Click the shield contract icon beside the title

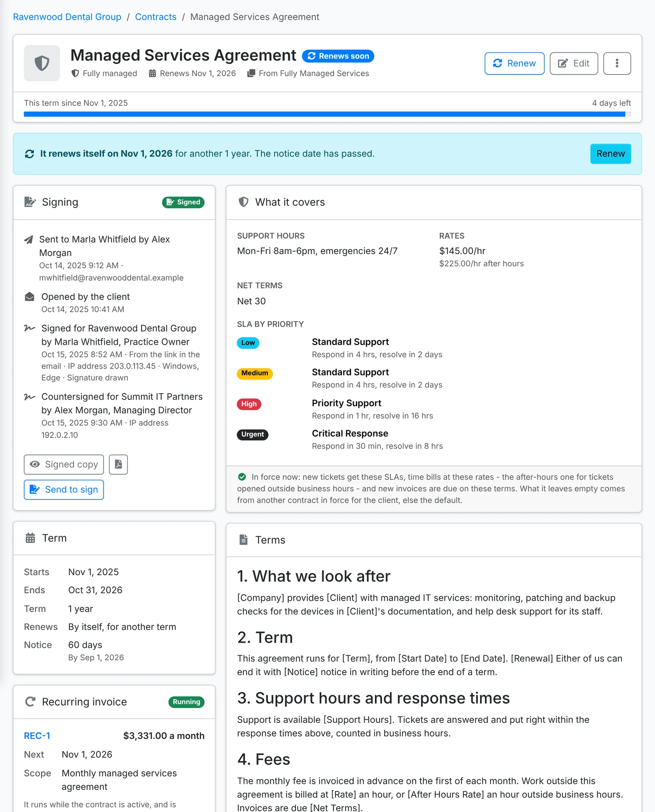pyautogui.click(x=42, y=63)
